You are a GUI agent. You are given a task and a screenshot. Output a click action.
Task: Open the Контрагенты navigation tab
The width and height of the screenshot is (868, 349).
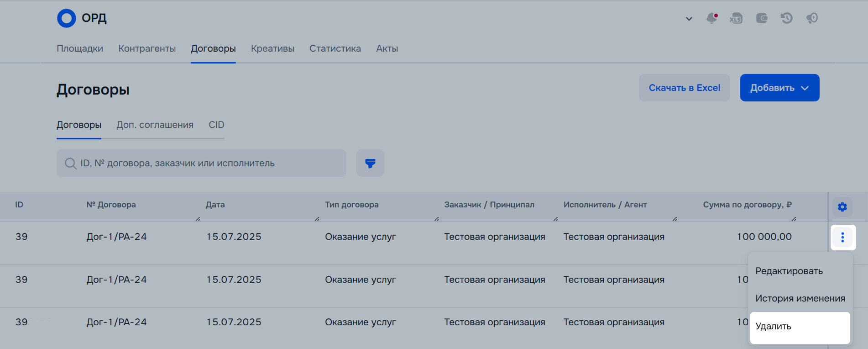tap(147, 48)
